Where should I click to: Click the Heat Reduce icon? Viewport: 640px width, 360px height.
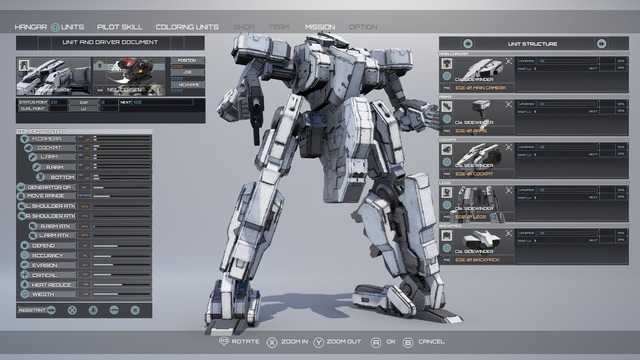pos(24,284)
